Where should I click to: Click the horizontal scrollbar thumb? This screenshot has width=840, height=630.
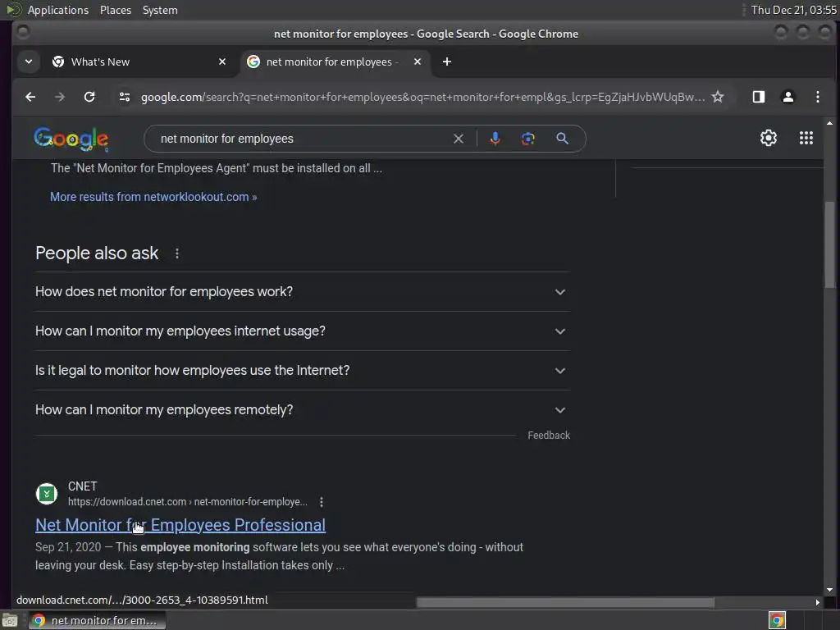(x=565, y=603)
